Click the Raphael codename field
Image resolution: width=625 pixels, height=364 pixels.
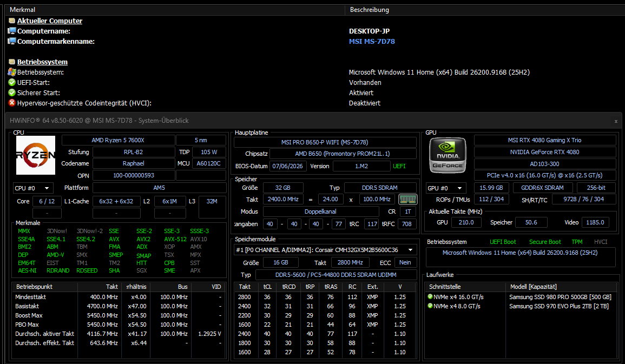(x=134, y=163)
